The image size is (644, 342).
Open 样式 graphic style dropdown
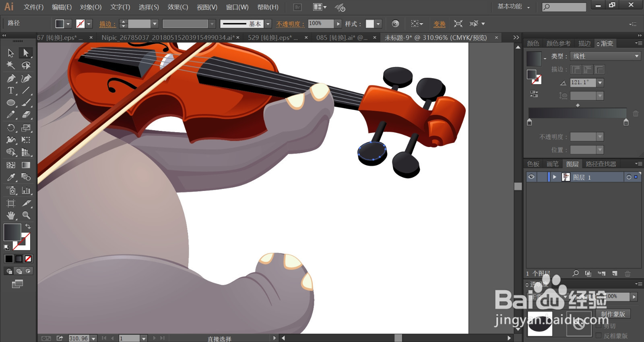click(x=378, y=24)
